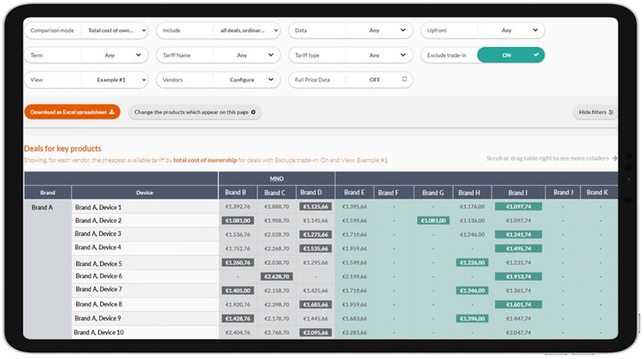Select the Brand A, Device 6 row label

click(98, 276)
